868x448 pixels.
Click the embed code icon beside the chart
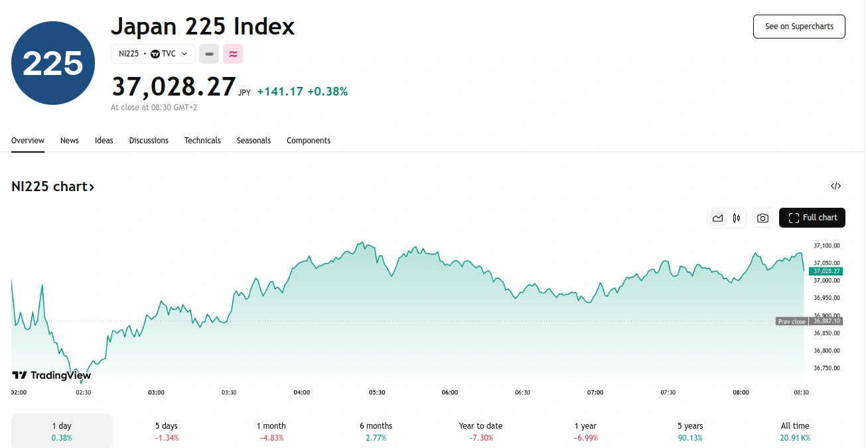(x=835, y=186)
